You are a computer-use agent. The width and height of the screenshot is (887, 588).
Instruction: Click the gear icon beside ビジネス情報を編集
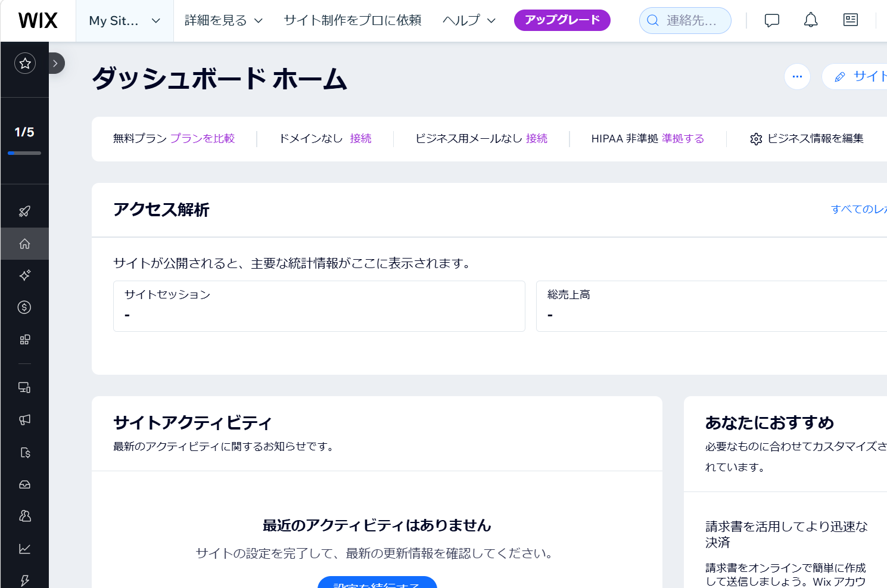tap(756, 139)
